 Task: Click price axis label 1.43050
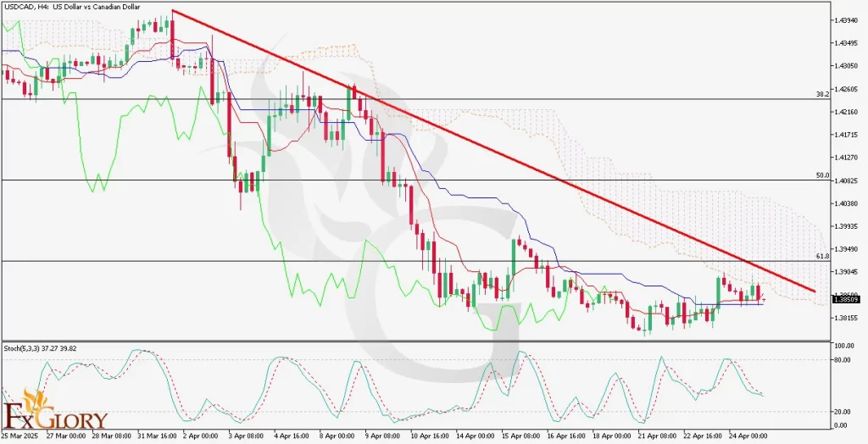[848, 66]
